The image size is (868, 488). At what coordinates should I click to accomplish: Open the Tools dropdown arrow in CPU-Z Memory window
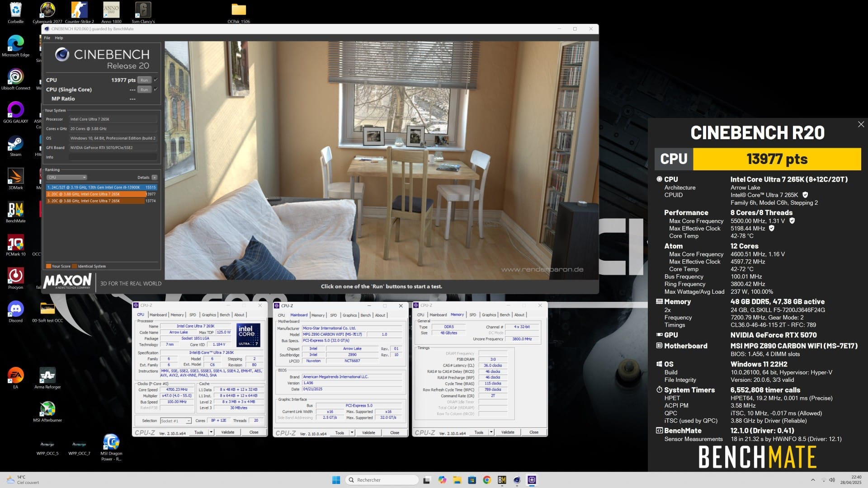pyautogui.click(x=491, y=432)
